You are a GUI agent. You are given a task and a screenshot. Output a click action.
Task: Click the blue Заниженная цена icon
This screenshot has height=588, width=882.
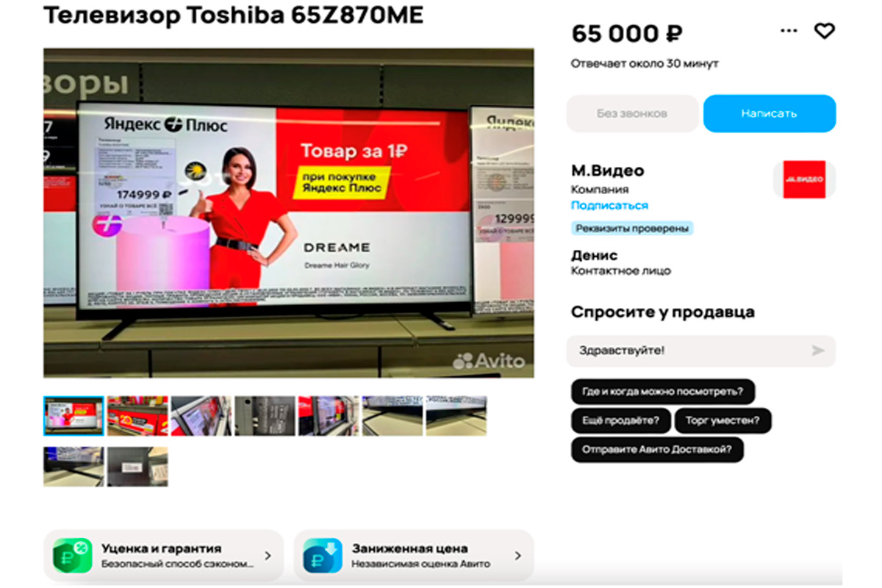click(323, 556)
